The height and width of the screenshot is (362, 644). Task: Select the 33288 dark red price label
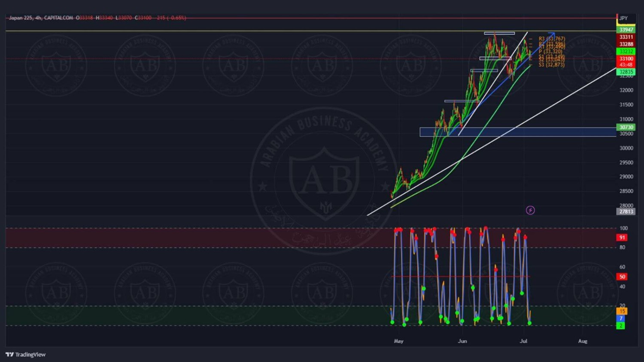click(x=626, y=44)
